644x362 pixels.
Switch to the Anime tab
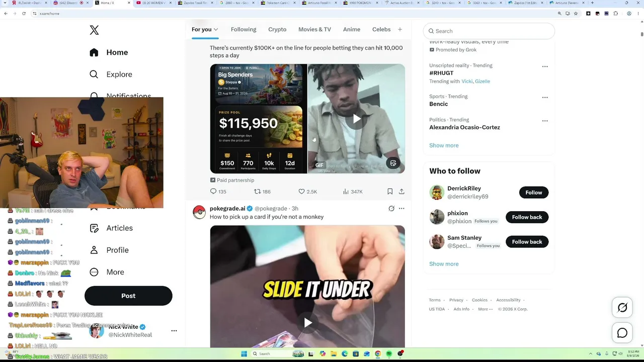[x=352, y=29]
